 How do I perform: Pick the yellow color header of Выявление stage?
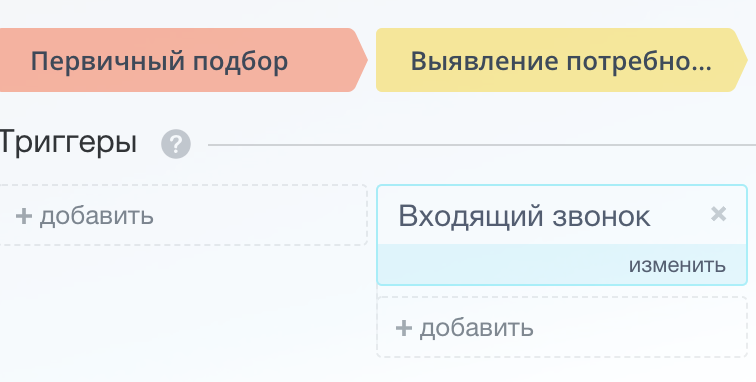(562, 60)
